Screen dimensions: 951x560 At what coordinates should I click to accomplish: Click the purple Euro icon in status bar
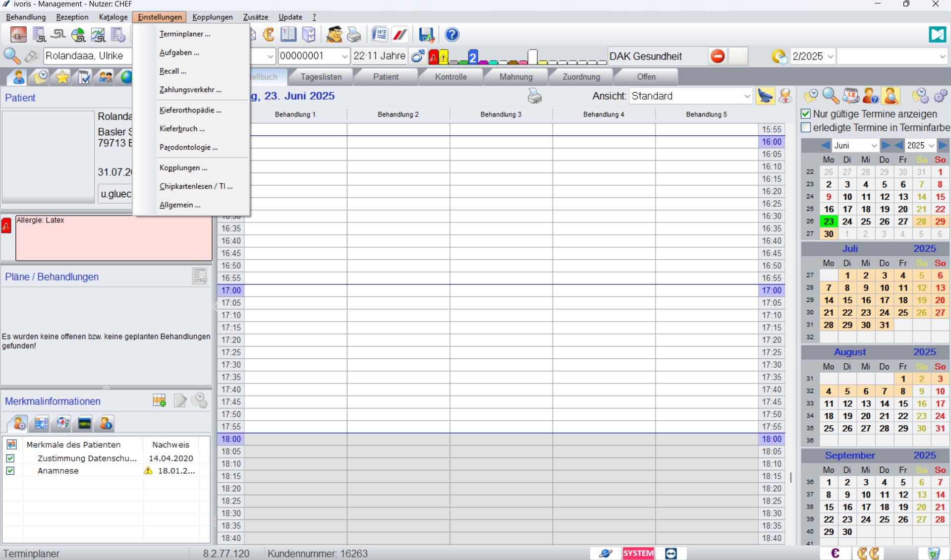tap(836, 554)
